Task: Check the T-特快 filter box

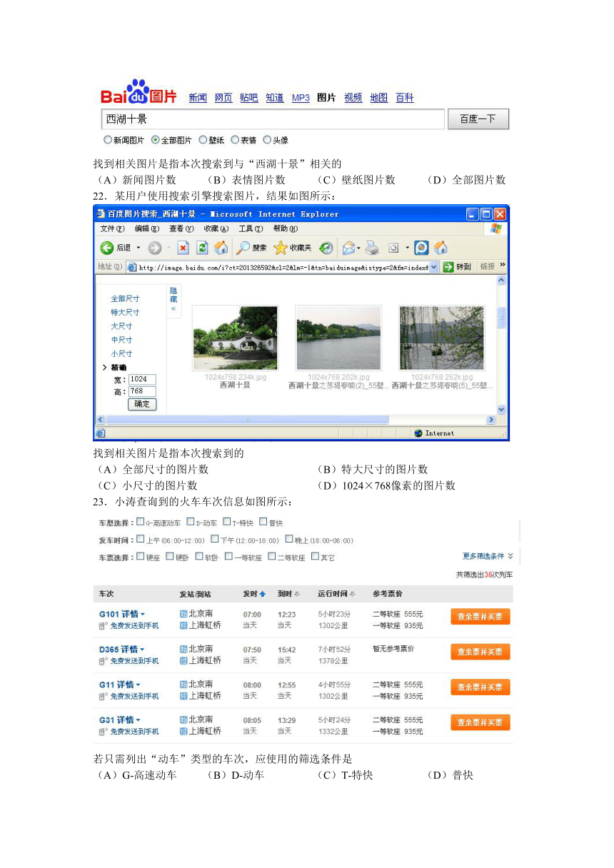Action: pyautogui.click(x=227, y=522)
